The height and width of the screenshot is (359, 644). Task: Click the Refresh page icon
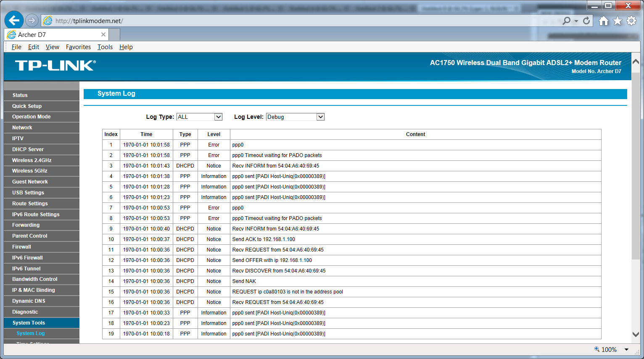tap(586, 21)
